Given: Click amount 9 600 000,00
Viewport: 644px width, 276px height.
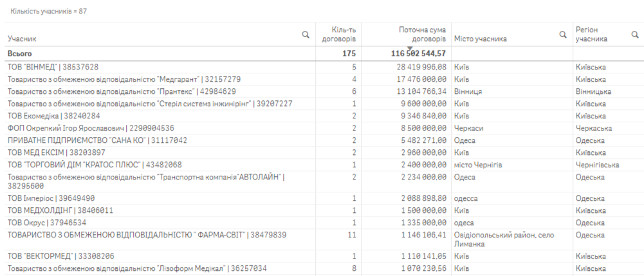Looking at the screenshot, I should (424, 104).
